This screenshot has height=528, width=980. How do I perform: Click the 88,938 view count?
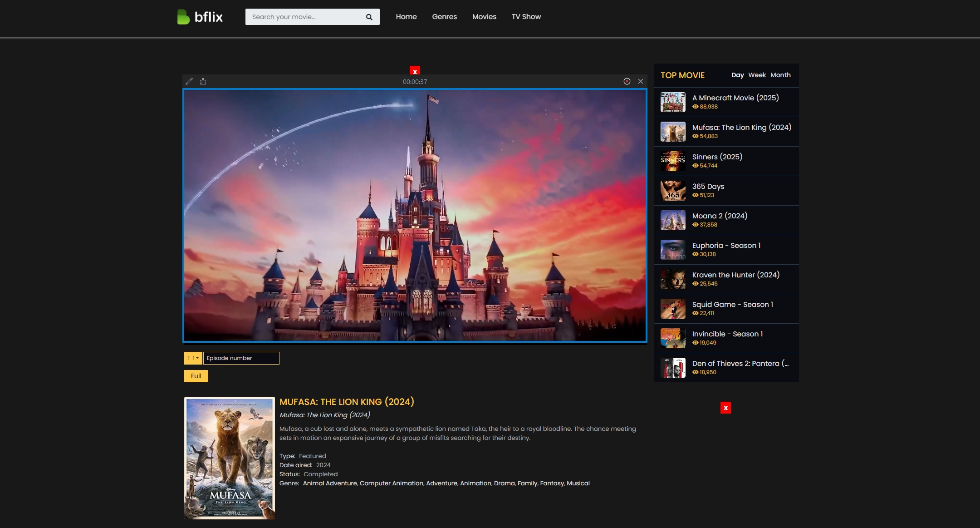click(x=708, y=107)
